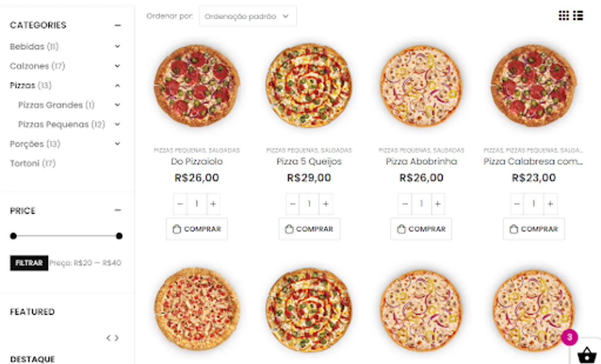The image size is (601, 364).
Task: Click the FILTRAR button
Action: pyautogui.click(x=29, y=263)
